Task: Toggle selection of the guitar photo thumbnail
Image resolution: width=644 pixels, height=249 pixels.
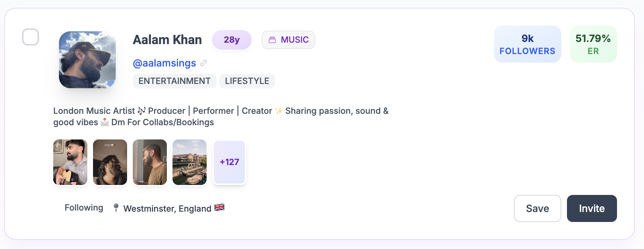Action: [70, 162]
